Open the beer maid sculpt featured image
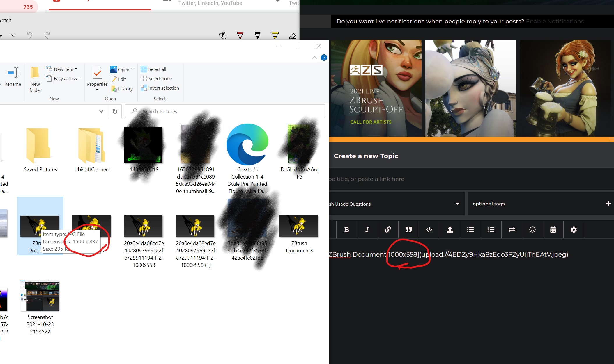This screenshot has width=614, height=364. coord(565,88)
